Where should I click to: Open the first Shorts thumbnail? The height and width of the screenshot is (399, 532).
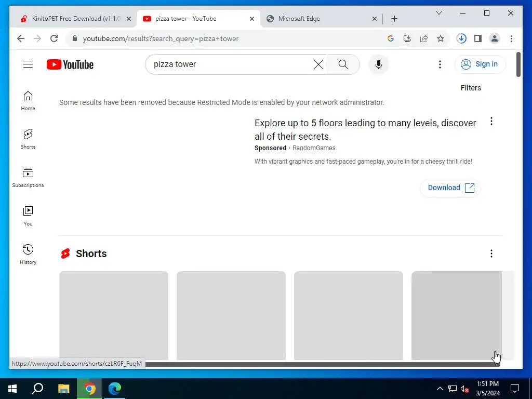click(114, 315)
